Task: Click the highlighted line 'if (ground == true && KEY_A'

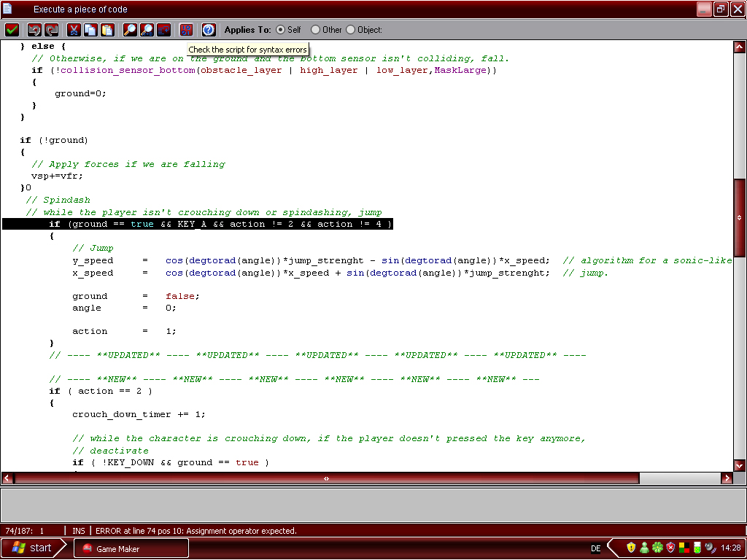Action: [198, 224]
